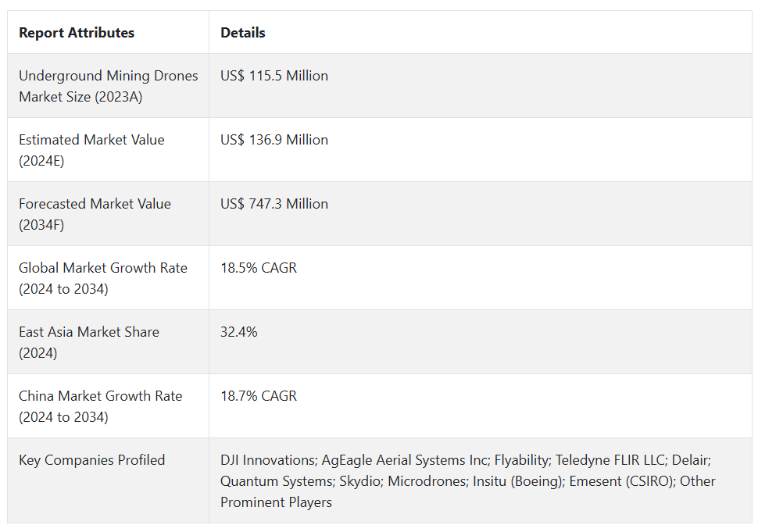Viewport: 758px width, 532px height.
Task: Click the China Market Growth Rate label
Action: point(100,406)
